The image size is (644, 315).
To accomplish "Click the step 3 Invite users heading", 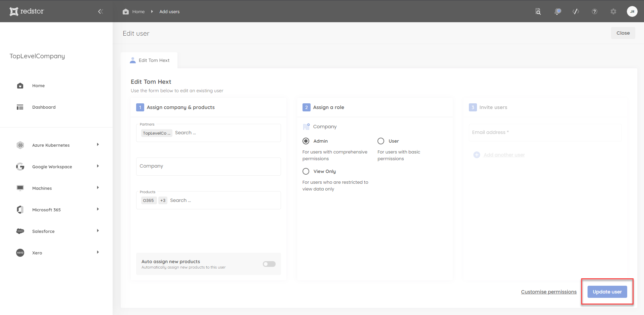I will pyautogui.click(x=493, y=107).
